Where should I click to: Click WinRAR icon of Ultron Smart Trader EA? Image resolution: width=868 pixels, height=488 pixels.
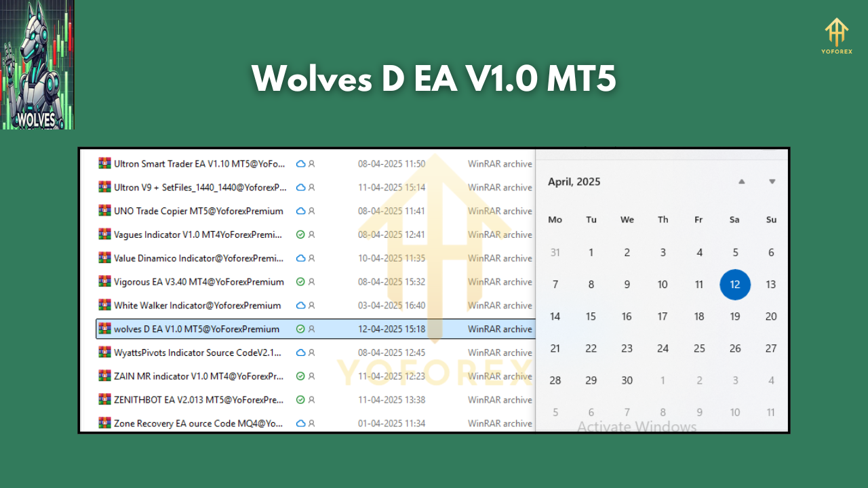click(104, 163)
